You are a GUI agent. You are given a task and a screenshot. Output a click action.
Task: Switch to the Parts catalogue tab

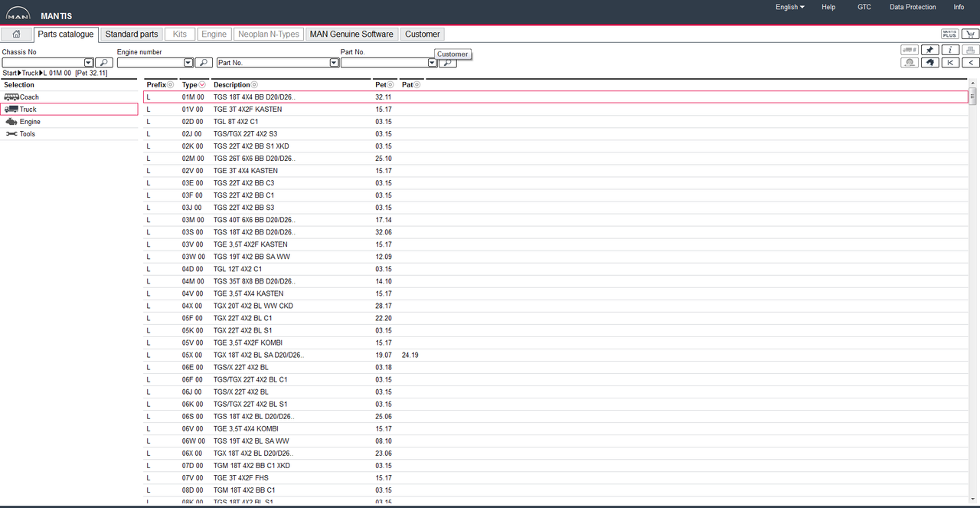click(x=66, y=34)
